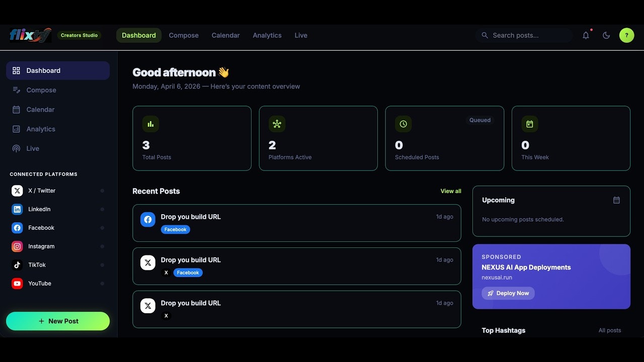Click the Platforms Active stat label
644x362 pixels.
click(x=290, y=157)
